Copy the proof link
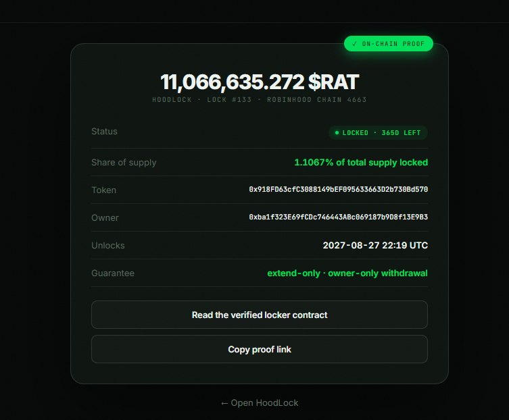Screen dimensions: 509x420 [260, 349]
